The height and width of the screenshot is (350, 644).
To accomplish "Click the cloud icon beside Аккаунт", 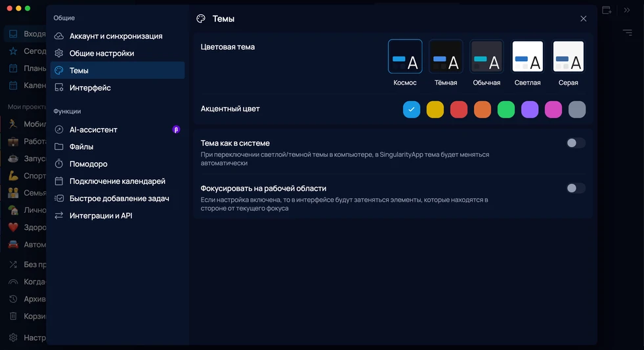I will point(59,36).
